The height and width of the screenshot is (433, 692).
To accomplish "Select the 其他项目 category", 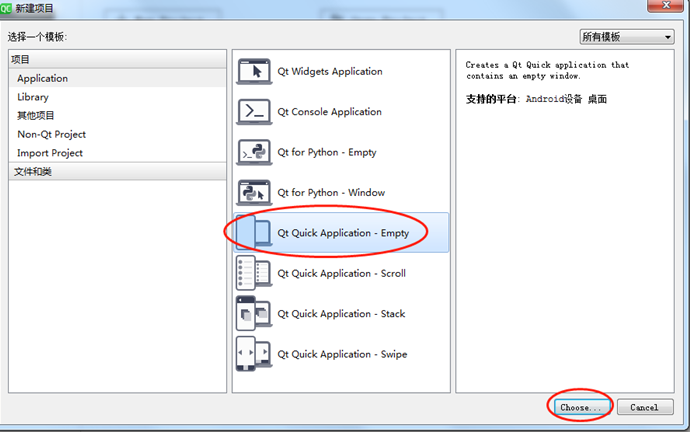I will pos(117,116).
